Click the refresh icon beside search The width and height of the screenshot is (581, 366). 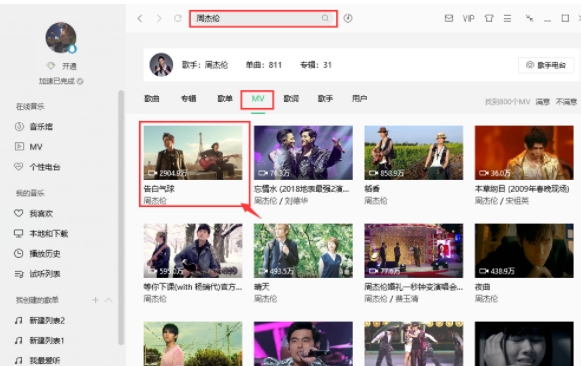point(178,18)
